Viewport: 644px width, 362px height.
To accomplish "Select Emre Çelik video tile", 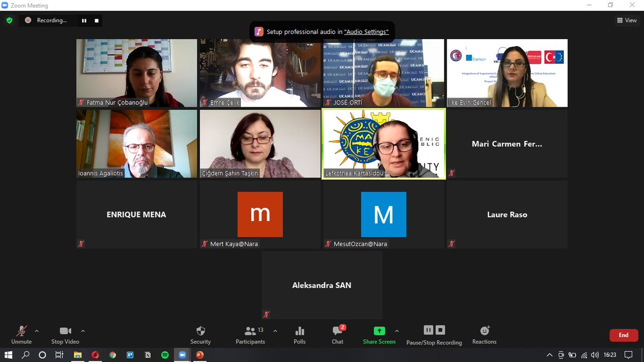I will coord(260,73).
